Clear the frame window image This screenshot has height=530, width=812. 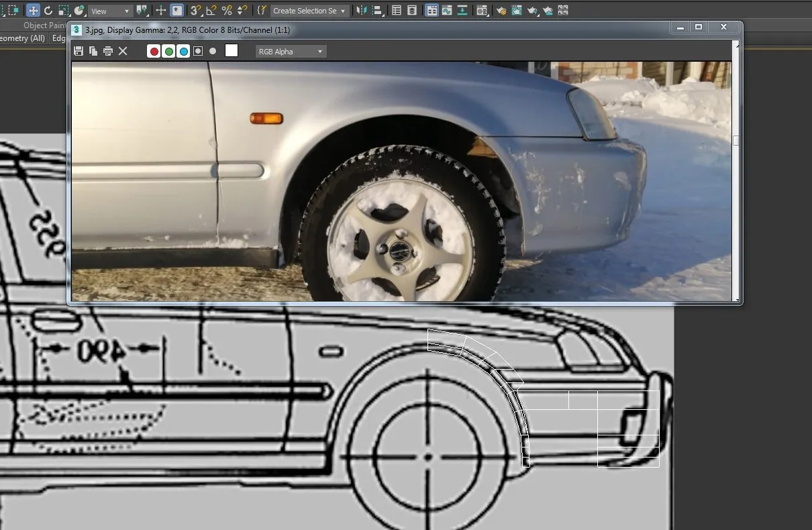123,51
